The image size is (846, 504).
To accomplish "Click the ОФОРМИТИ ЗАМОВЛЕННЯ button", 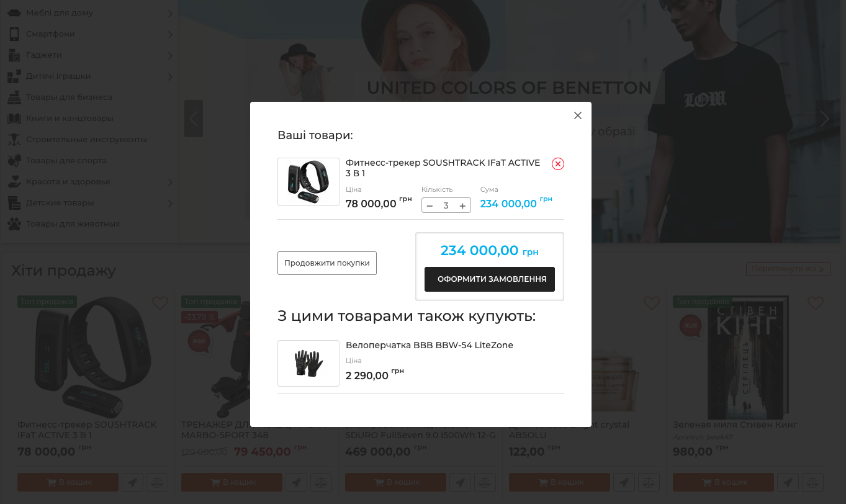I will tap(490, 279).
